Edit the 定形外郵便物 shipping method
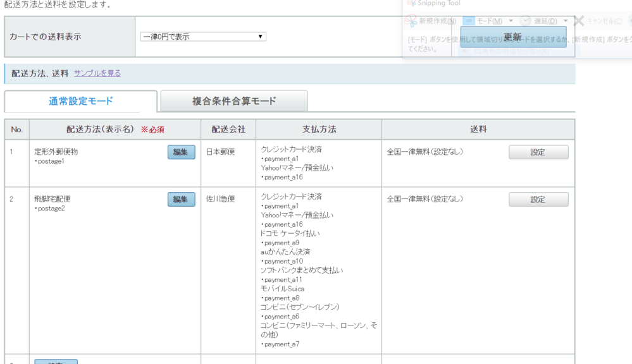Viewport: 632px width, 364px height. click(x=182, y=152)
